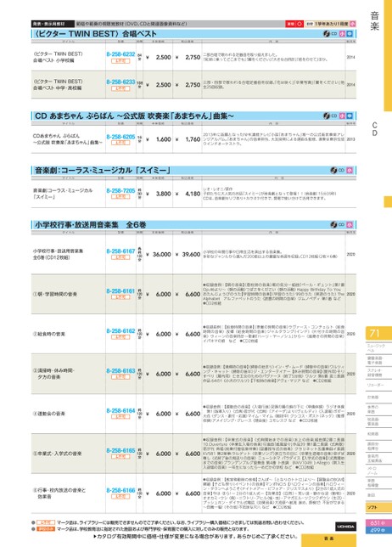Screen dimensions: 392x547
Task: Click the CD disc icon in the スイミー header
Action: pos(333,170)
